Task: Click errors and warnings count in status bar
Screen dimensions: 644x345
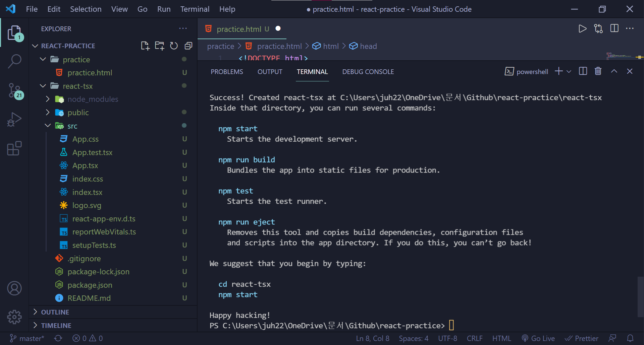Action: [x=88, y=338]
